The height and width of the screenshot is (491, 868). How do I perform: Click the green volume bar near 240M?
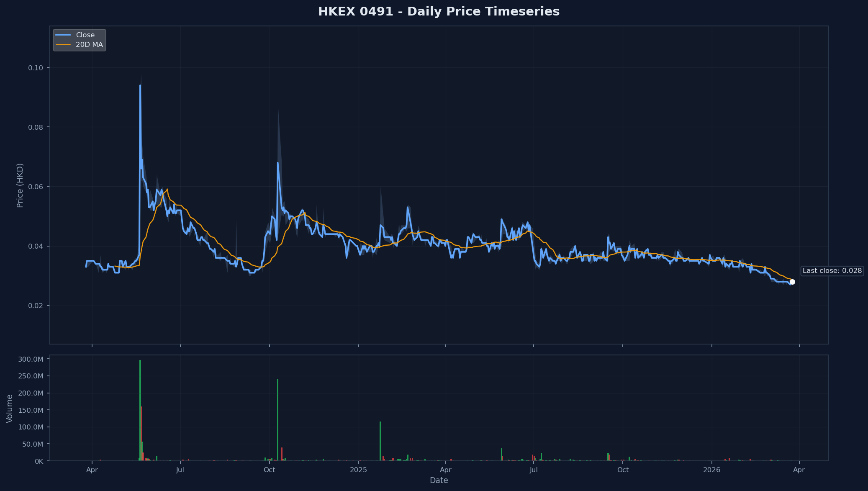tap(277, 420)
